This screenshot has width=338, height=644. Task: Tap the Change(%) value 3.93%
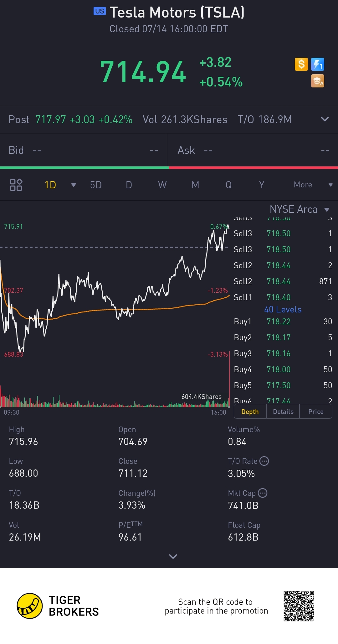(132, 505)
